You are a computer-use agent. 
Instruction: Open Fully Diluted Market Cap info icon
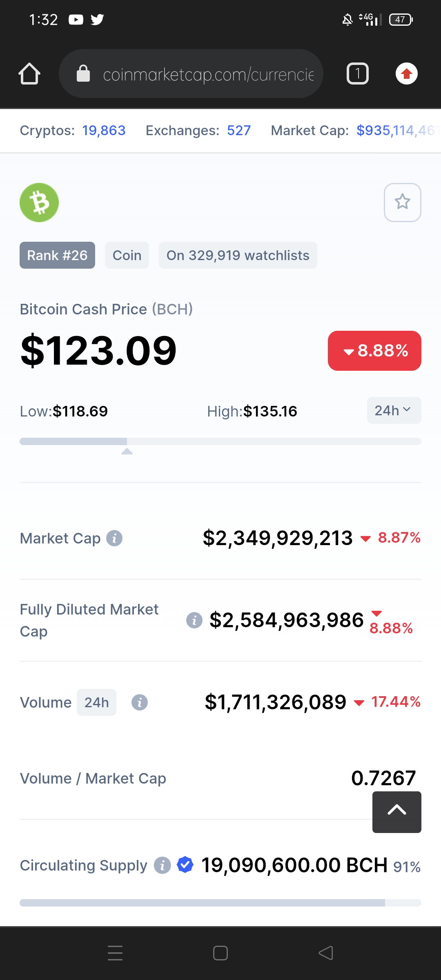click(x=194, y=621)
